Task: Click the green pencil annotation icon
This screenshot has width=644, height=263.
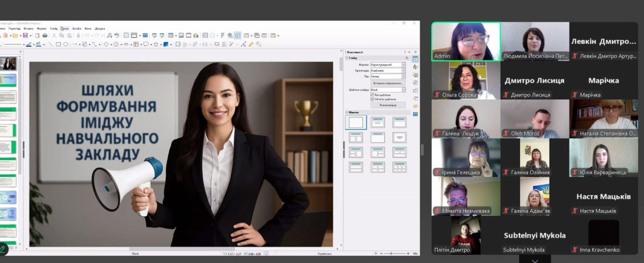Action: click(x=3, y=249)
